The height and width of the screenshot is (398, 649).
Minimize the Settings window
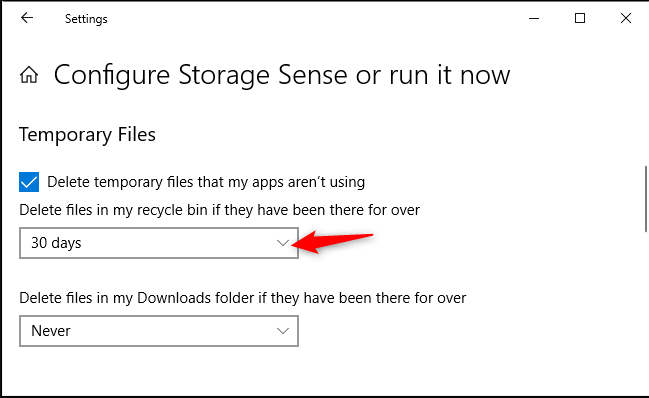[534, 18]
